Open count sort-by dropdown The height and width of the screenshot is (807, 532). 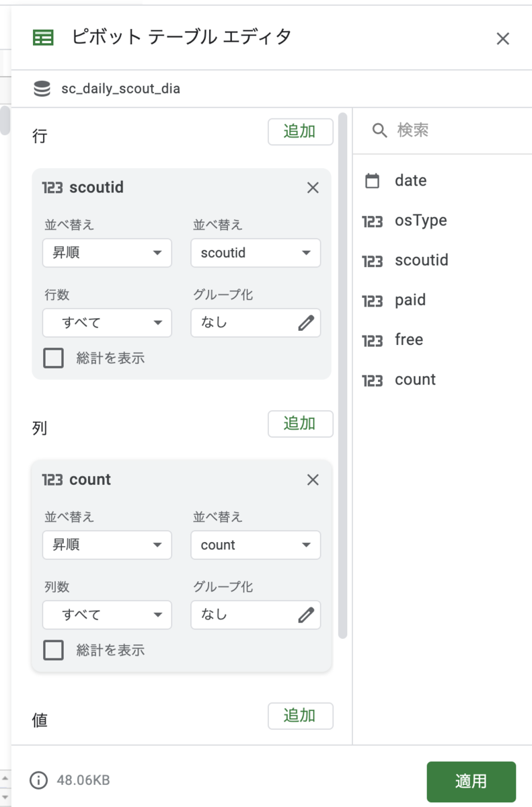(x=256, y=545)
